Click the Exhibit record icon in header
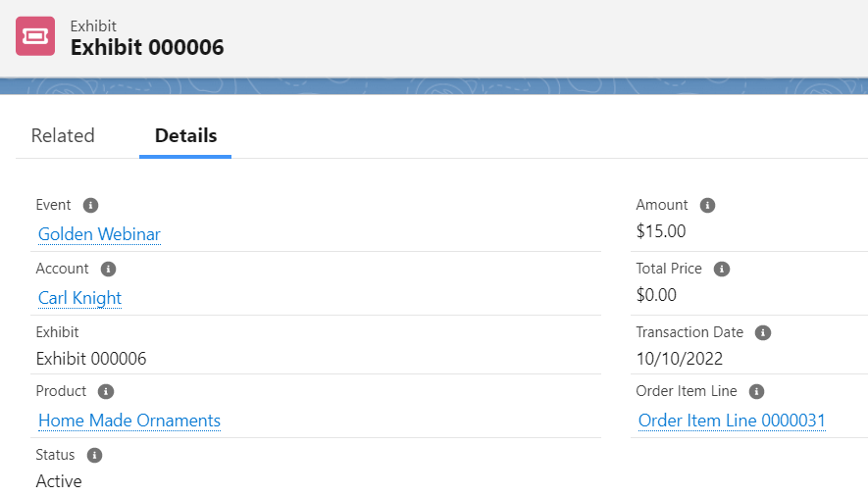The image size is (868, 496). 35,36
